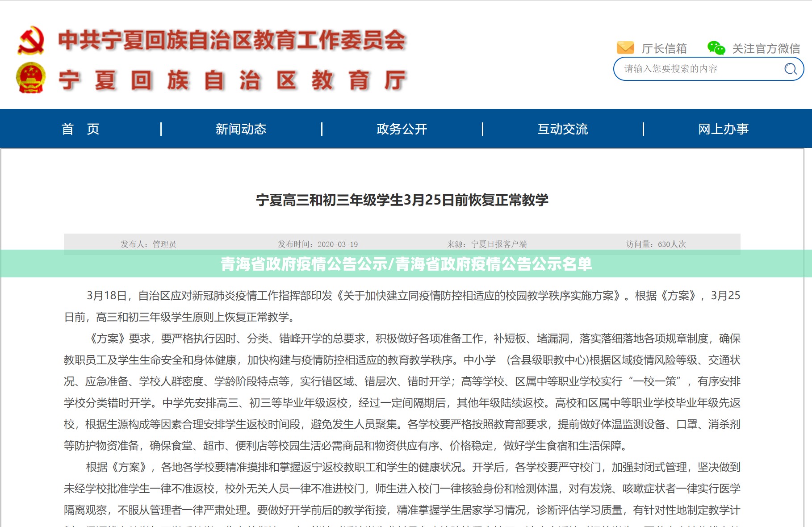812x527 pixels.
Task: Click the 宁夏回族自治区教育厅 header title
Action: click(232, 80)
